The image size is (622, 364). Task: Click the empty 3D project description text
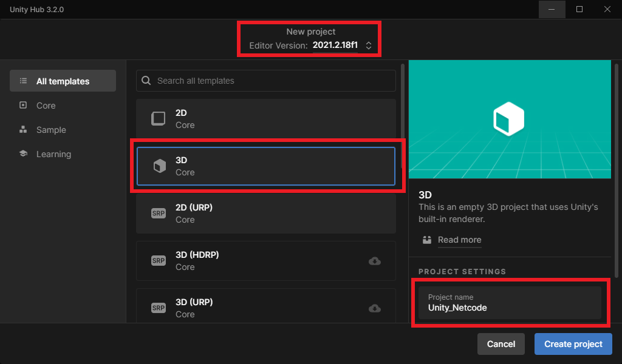pyautogui.click(x=508, y=213)
